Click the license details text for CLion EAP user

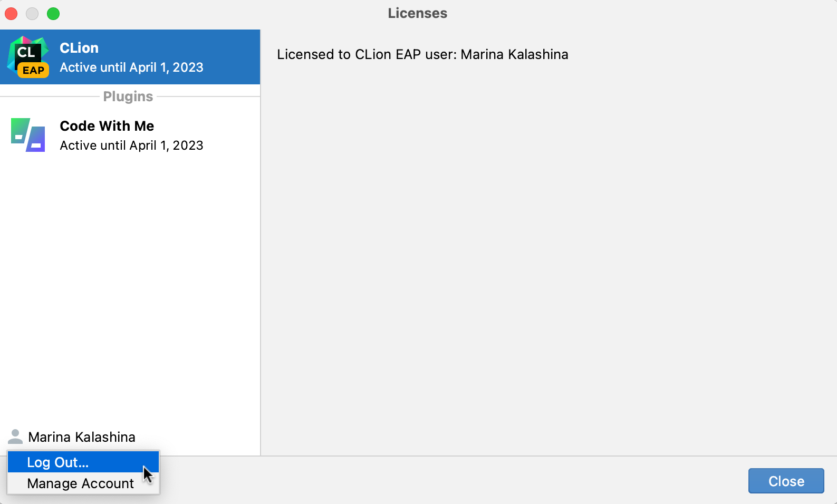(x=422, y=54)
